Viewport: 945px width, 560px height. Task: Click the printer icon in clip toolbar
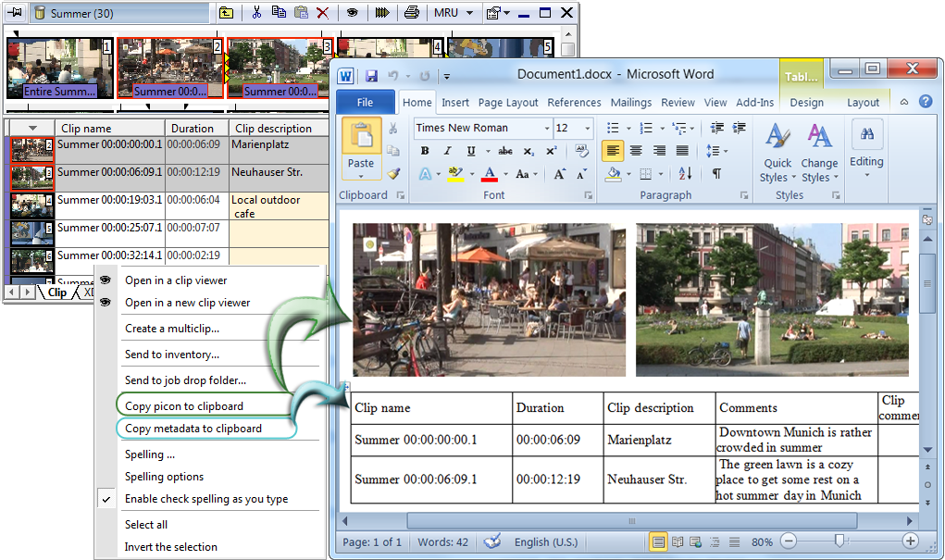click(412, 12)
